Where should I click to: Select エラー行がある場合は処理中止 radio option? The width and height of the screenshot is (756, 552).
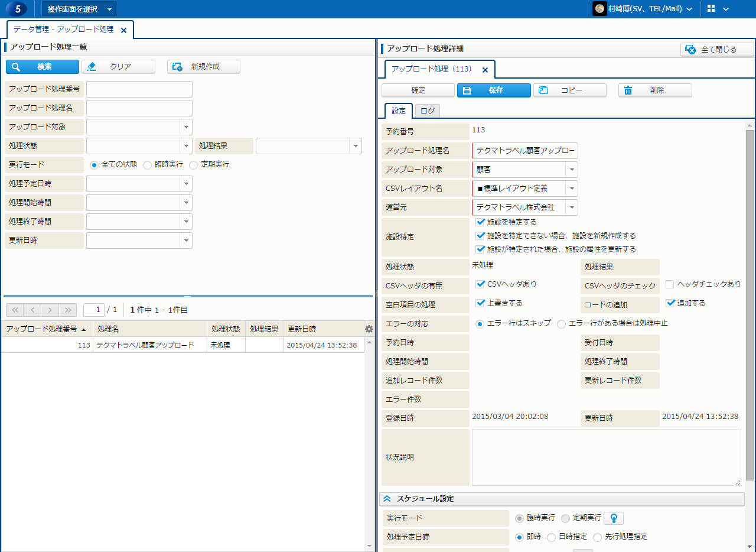point(561,324)
